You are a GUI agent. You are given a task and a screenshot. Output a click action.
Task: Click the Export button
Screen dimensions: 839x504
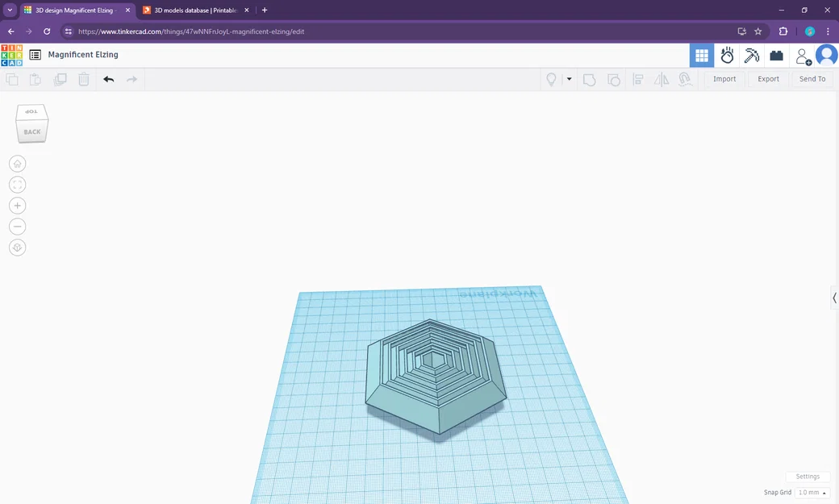pyautogui.click(x=768, y=79)
